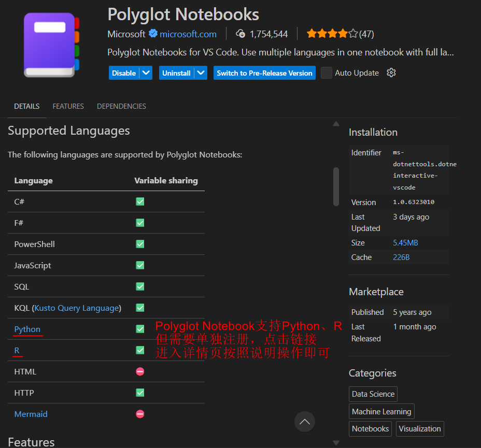Select the Notebooks category
481x448 pixels.
[x=370, y=429]
